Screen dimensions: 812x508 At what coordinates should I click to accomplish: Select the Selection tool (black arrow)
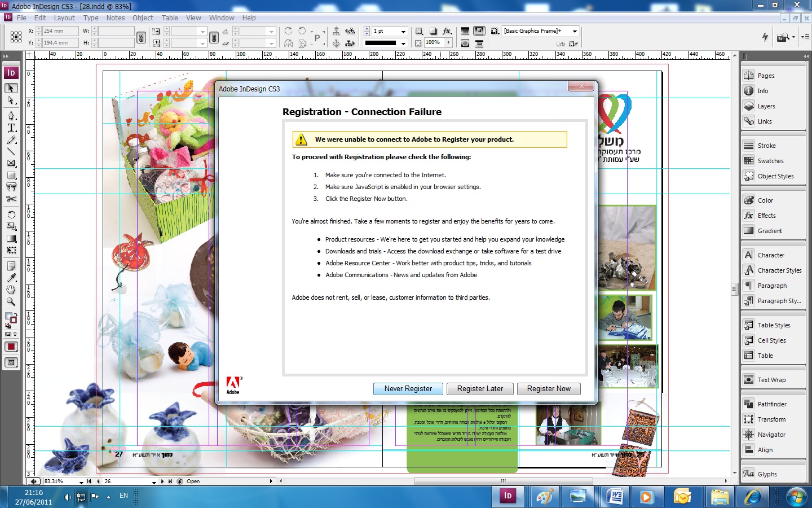(x=11, y=88)
